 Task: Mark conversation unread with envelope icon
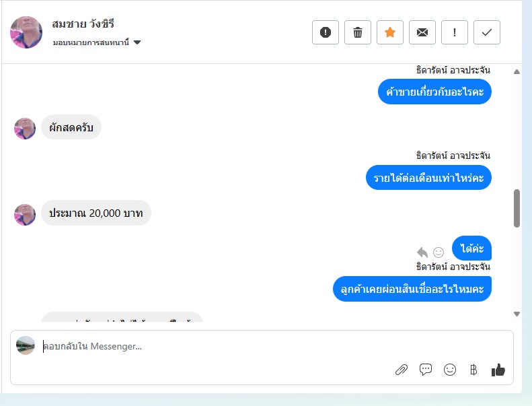[422, 32]
